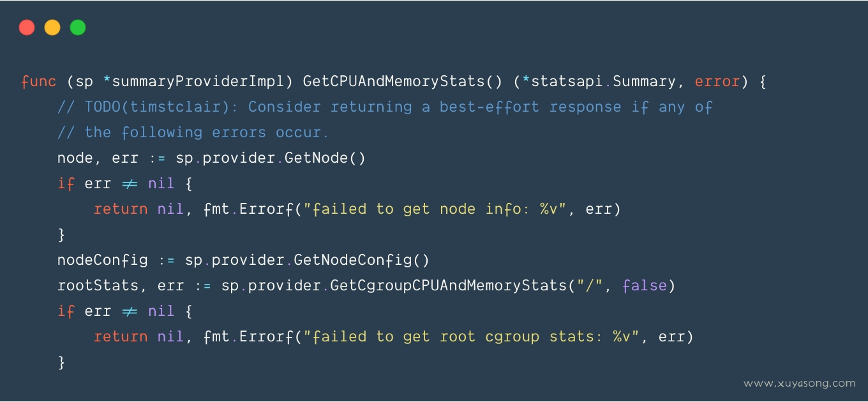This screenshot has width=868, height=402.
Task: Click the first return keyword
Action: tap(121, 209)
